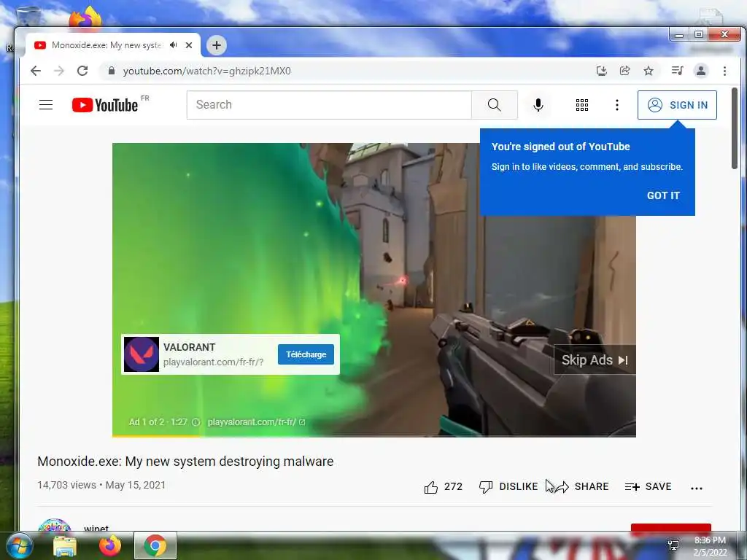Click the playvalorant.com/fr-fr/ link at video bottom

(256, 422)
